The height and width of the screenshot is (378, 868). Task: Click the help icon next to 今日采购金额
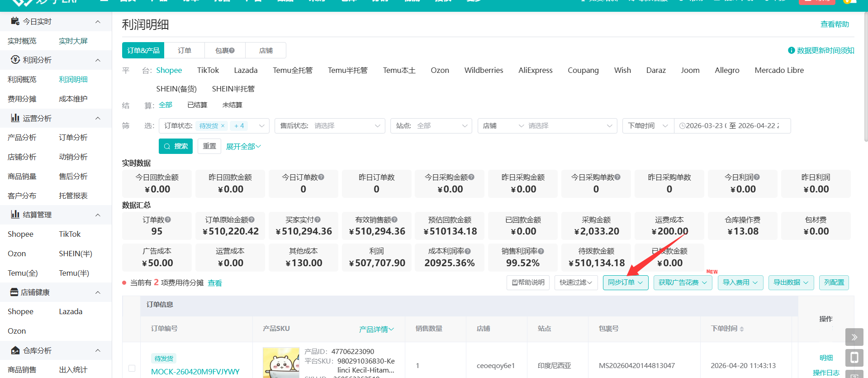coord(471,177)
